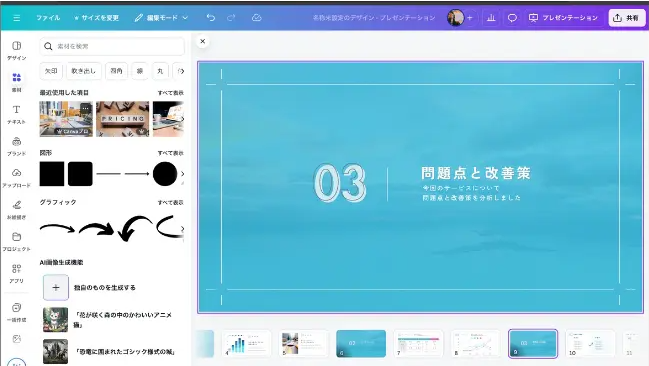This screenshot has height=366, width=649.
Task: Select gothic castle AI image sample
Action: point(55,352)
